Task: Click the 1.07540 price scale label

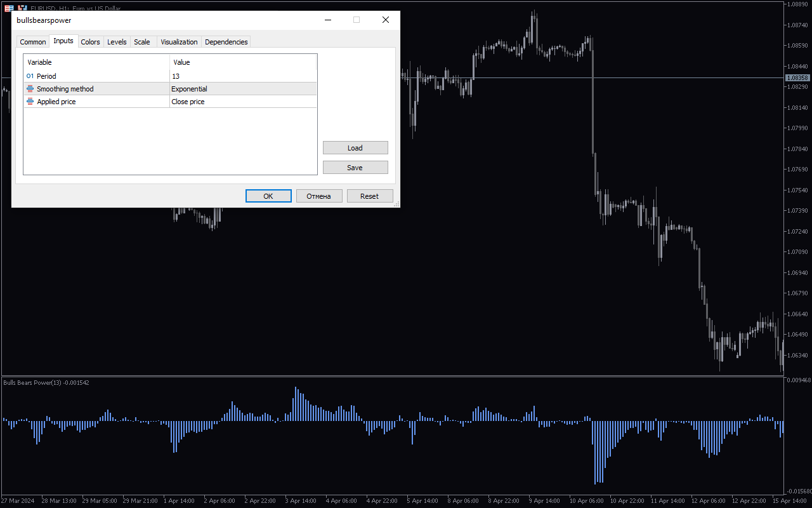Action: pos(798,190)
